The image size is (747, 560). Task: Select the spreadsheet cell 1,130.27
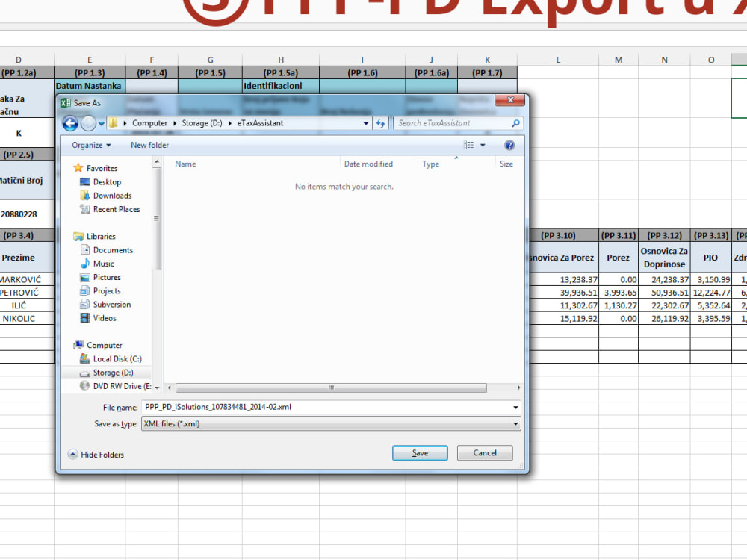(x=619, y=305)
